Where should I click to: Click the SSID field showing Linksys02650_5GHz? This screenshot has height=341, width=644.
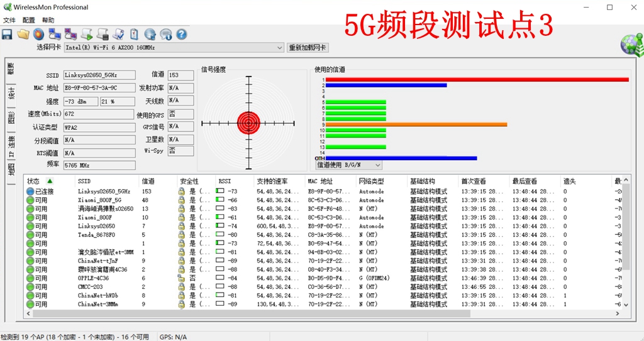(x=99, y=75)
